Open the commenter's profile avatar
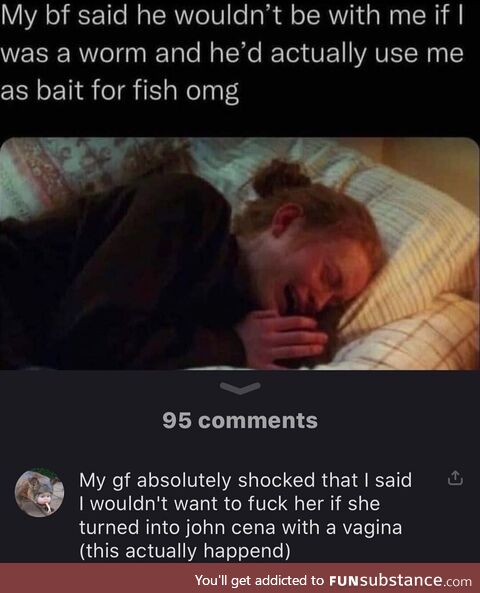Screen dimensions: 480x593 pos(39,493)
